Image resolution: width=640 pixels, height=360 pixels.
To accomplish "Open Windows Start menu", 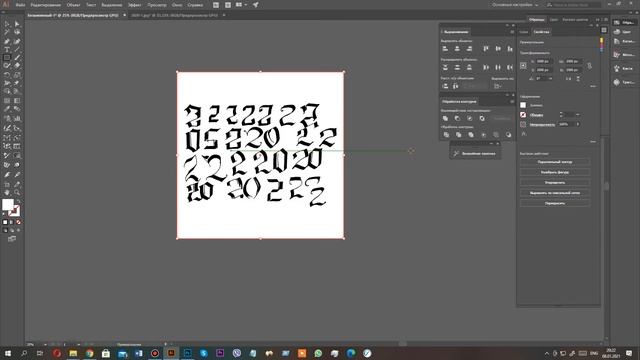I will coord(8,353).
